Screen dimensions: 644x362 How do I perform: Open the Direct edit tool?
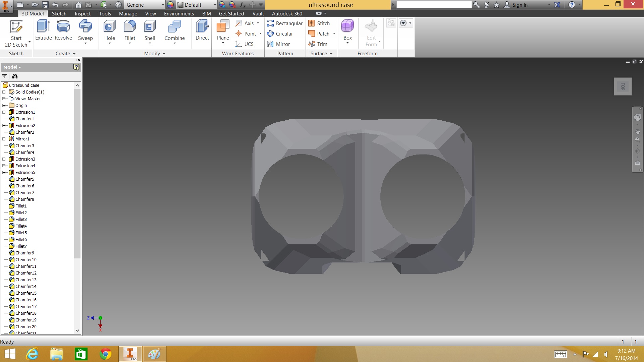[202, 30]
